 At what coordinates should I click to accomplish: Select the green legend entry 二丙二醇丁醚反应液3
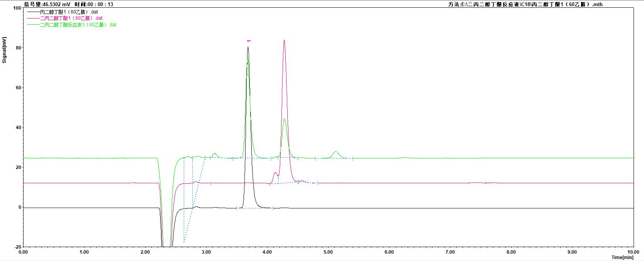pos(78,25)
